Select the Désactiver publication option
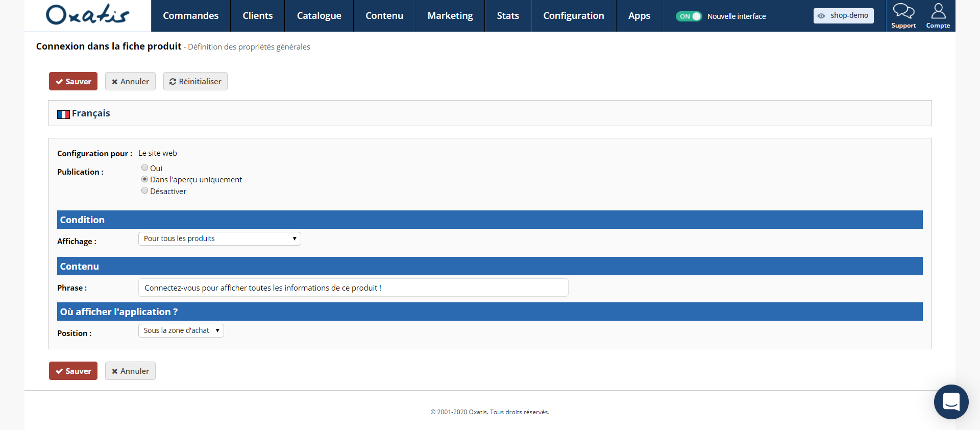 click(x=145, y=191)
